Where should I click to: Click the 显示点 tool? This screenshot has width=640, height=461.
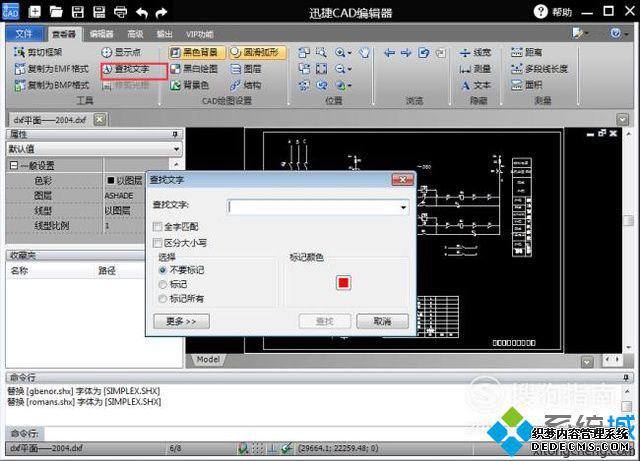coord(121,52)
